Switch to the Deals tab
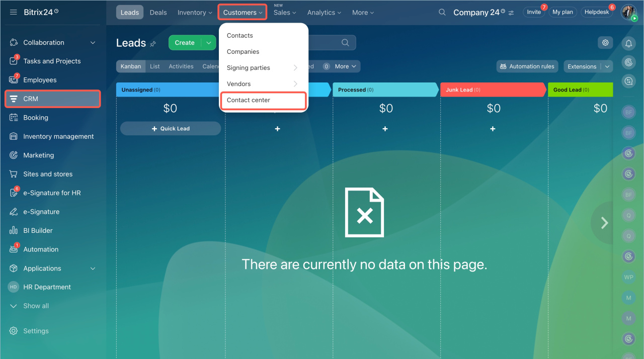 click(158, 13)
